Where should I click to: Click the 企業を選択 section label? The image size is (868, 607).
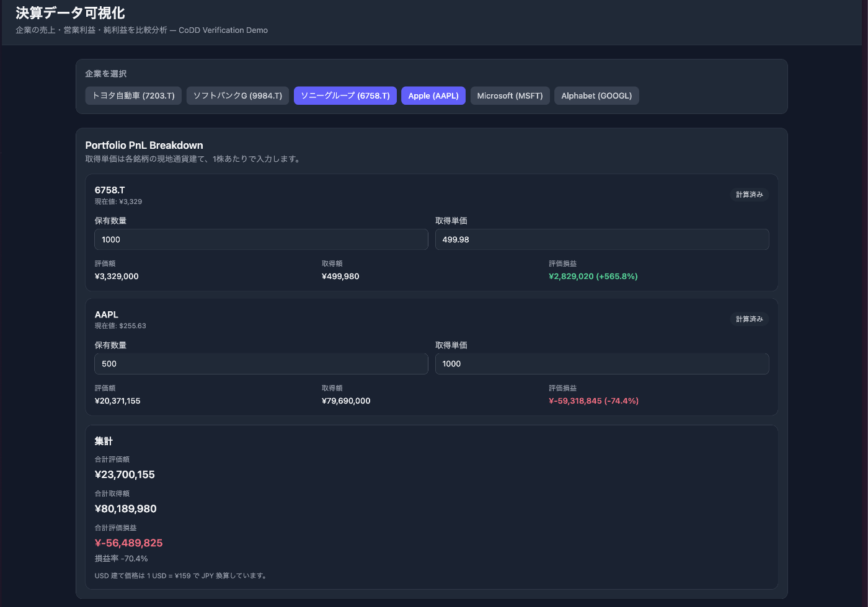click(106, 74)
